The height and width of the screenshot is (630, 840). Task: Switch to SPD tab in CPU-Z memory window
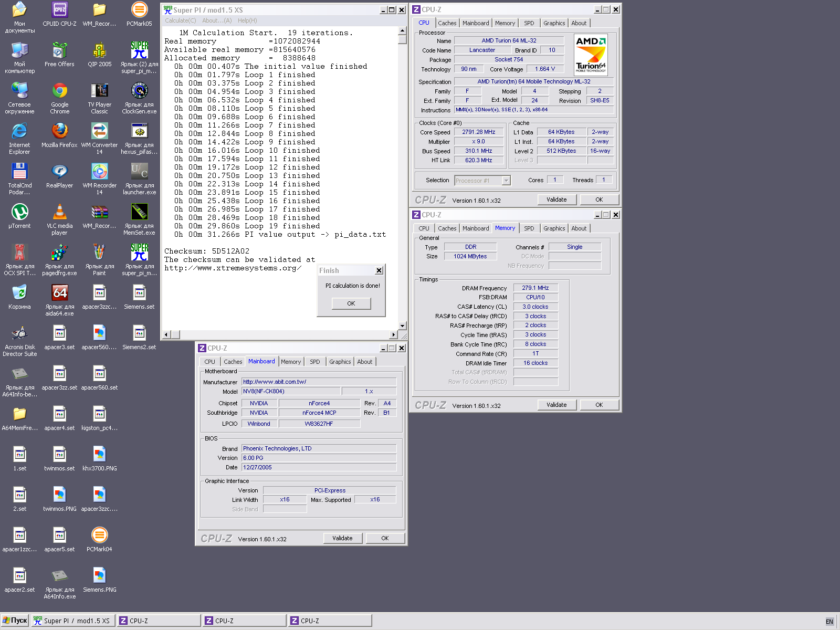coord(529,228)
